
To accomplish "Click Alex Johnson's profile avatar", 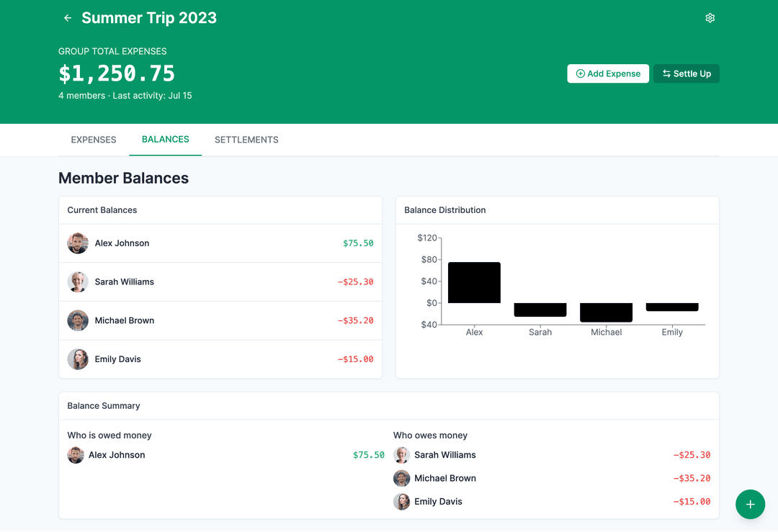I will [x=78, y=243].
